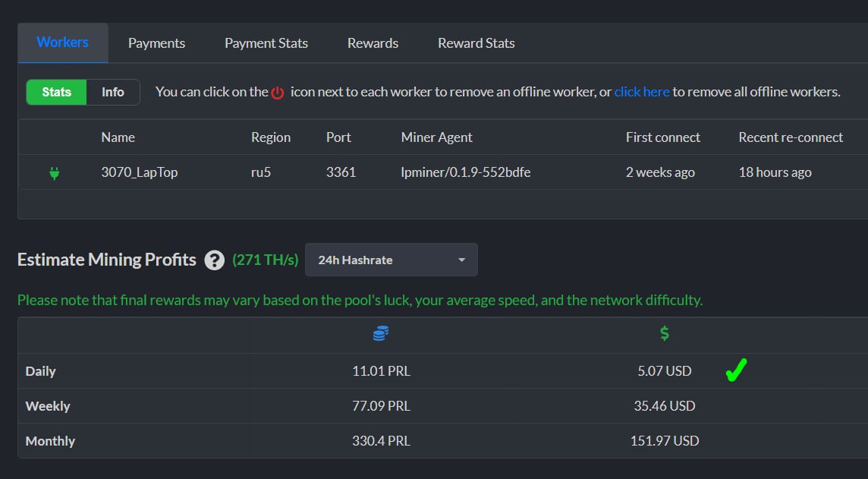
Task: Click the Estimate Mining Profits heading
Action: coord(107,260)
